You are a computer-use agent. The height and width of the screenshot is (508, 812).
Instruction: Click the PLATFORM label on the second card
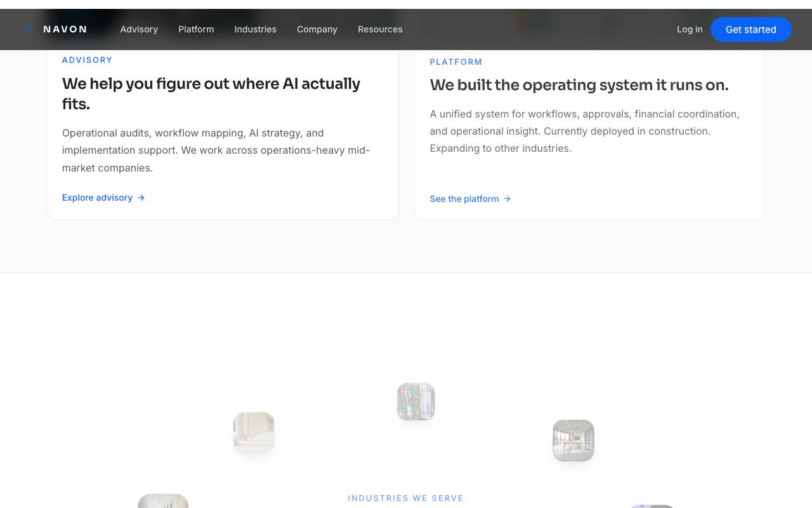tap(456, 62)
